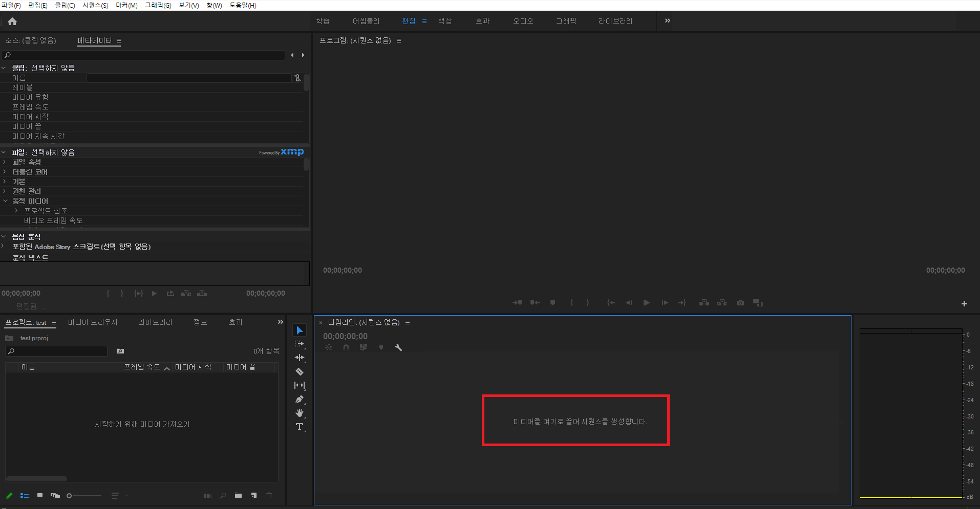The height and width of the screenshot is (509, 980).
Task: Switch to 색상 workspace tab
Action: point(445,21)
